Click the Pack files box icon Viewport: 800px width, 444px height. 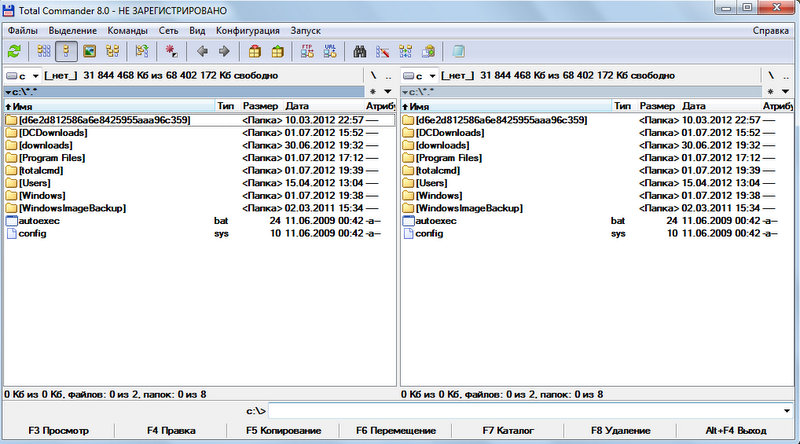click(x=255, y=51)
